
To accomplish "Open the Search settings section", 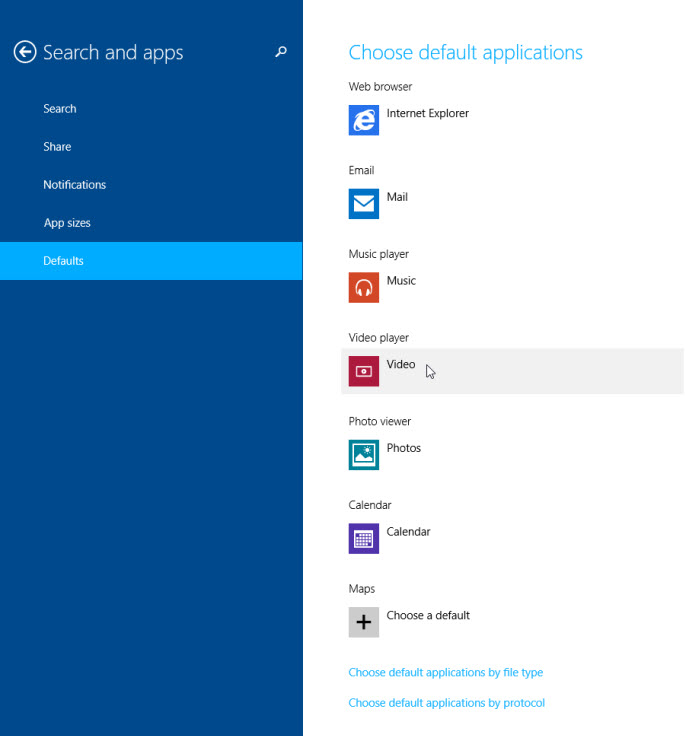I will click(60, 108).
